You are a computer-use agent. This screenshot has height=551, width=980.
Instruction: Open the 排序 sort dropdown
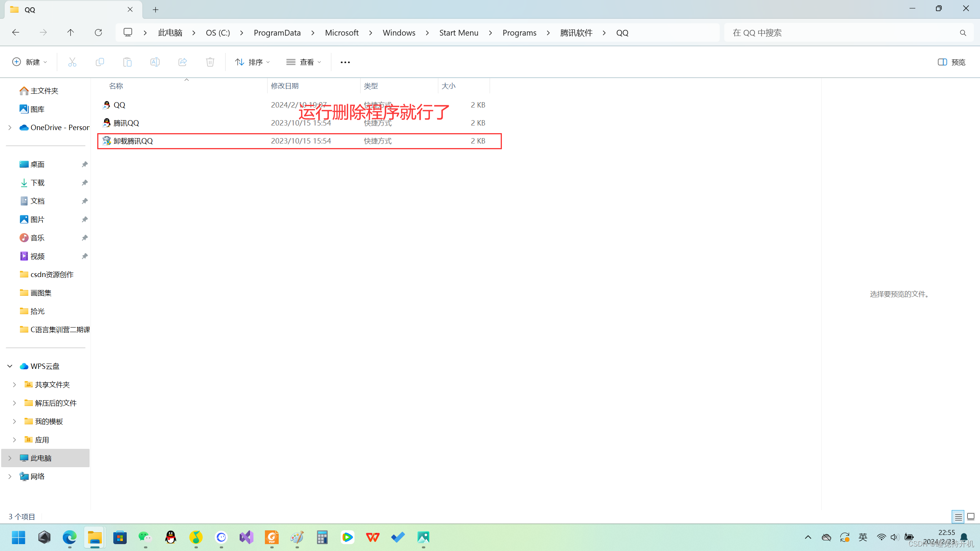253,62
